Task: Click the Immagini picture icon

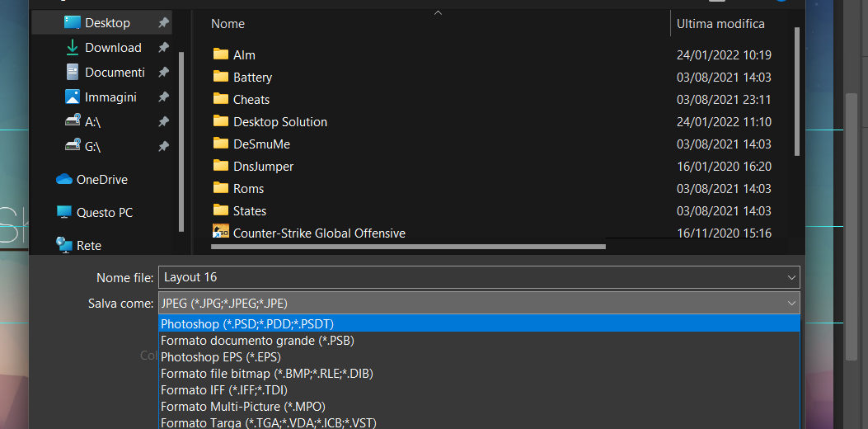Action: pyautogui.click(x=73, y=97)
